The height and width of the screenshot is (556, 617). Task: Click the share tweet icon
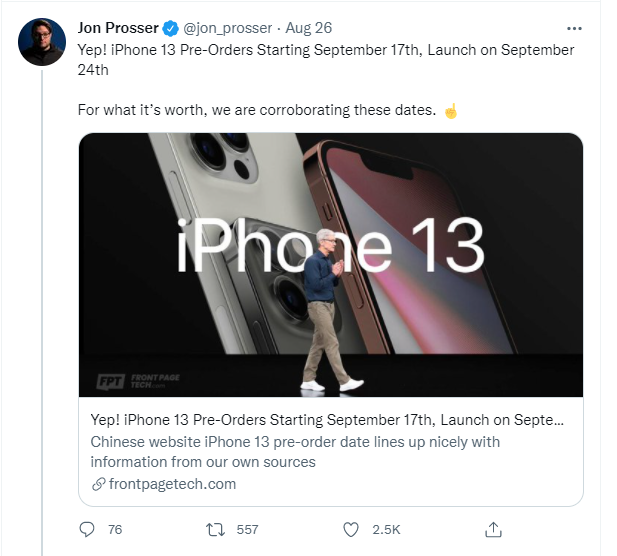[492, 528]
